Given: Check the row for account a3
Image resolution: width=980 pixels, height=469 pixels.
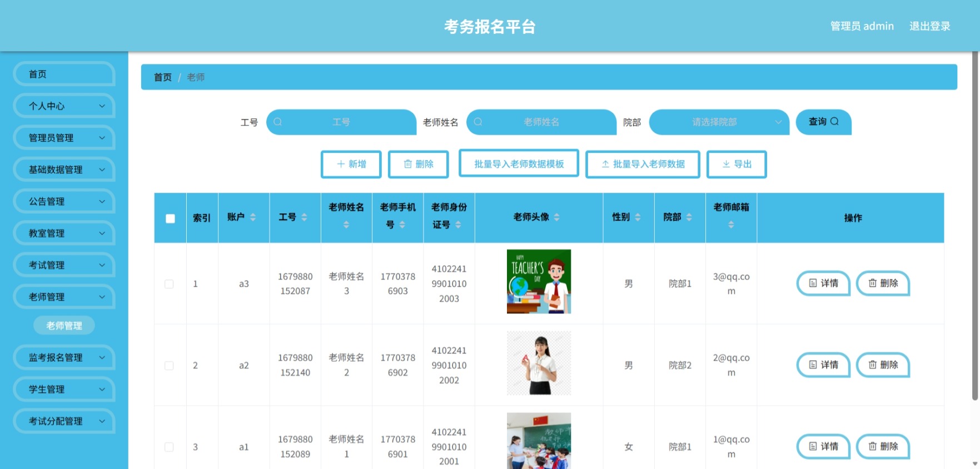Looking at the screenshot, I should pos(169,284).
